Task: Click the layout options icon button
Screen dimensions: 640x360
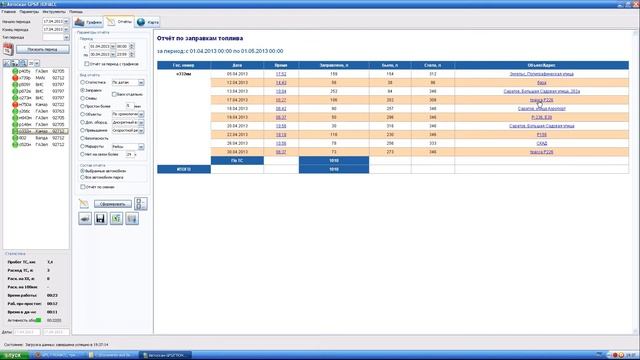Action: click(x=140, y=204)
